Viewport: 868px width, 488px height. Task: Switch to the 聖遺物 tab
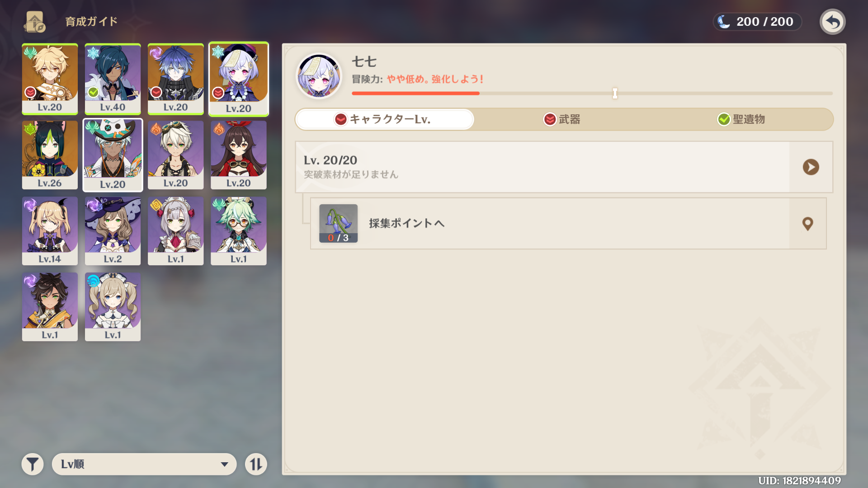[741, 119]
